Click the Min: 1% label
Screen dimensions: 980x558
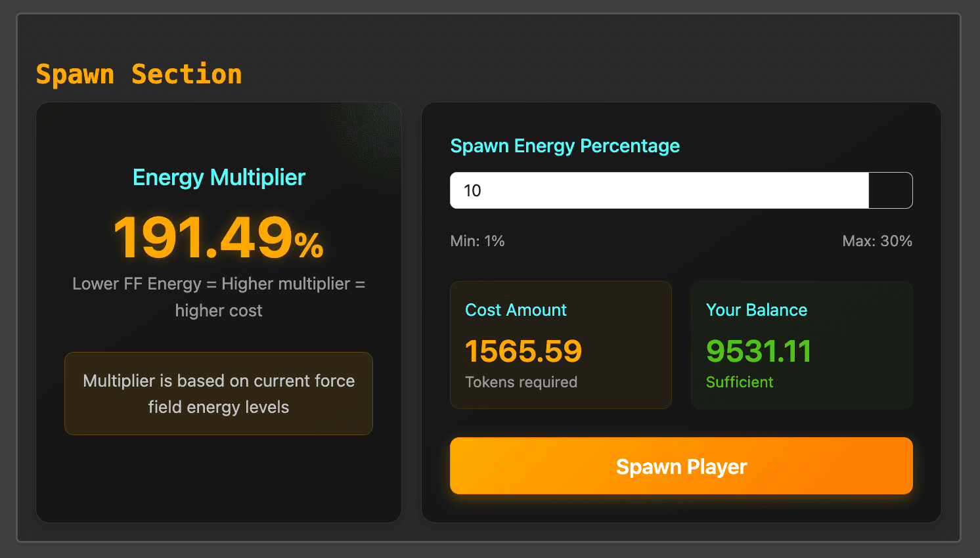(478, 241)
